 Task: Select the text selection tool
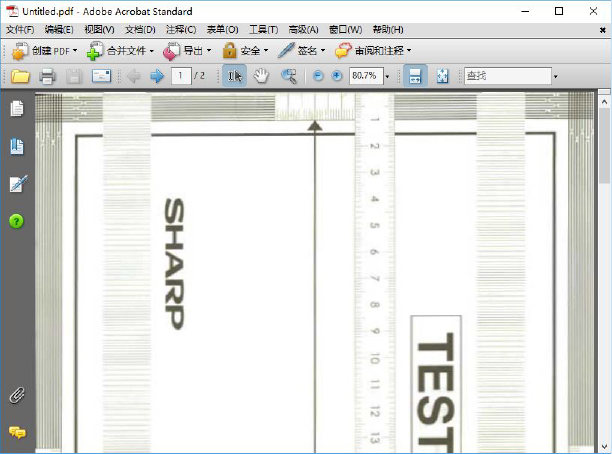[235, 76]
